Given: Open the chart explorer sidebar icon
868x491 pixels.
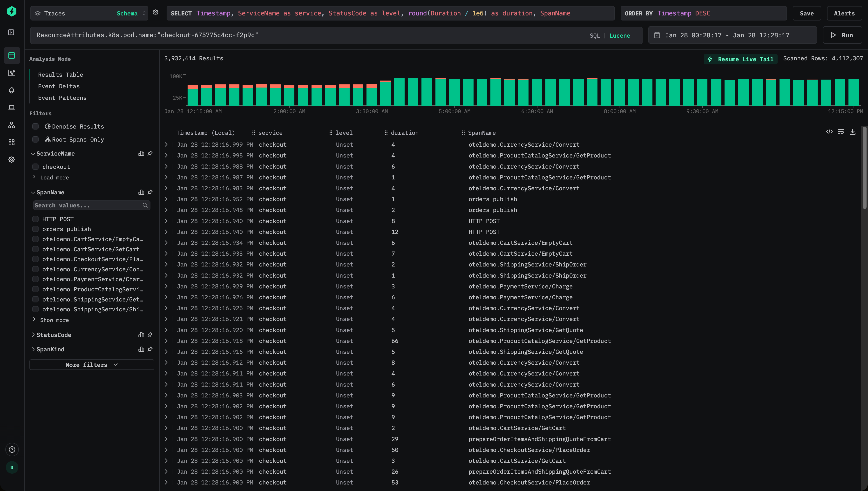Looking at the screenshot, I should (x=12, y=73).
